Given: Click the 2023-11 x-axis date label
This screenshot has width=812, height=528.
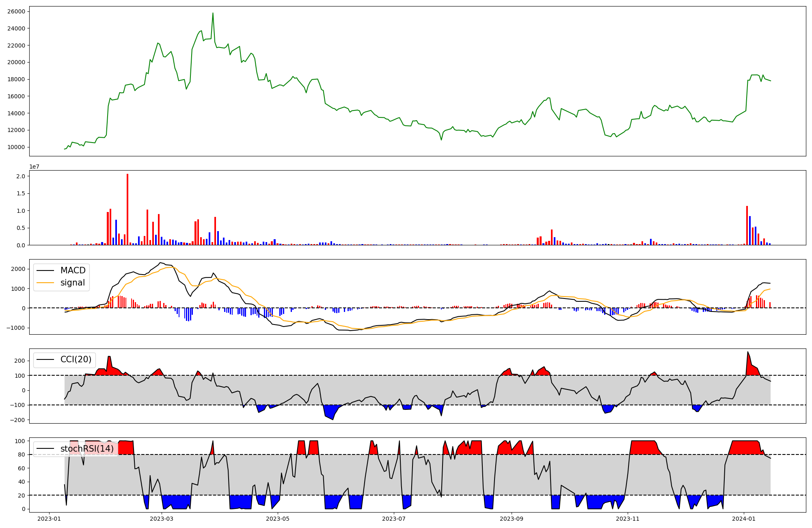Looking at the screenshot, I should [x=628, y=519].
